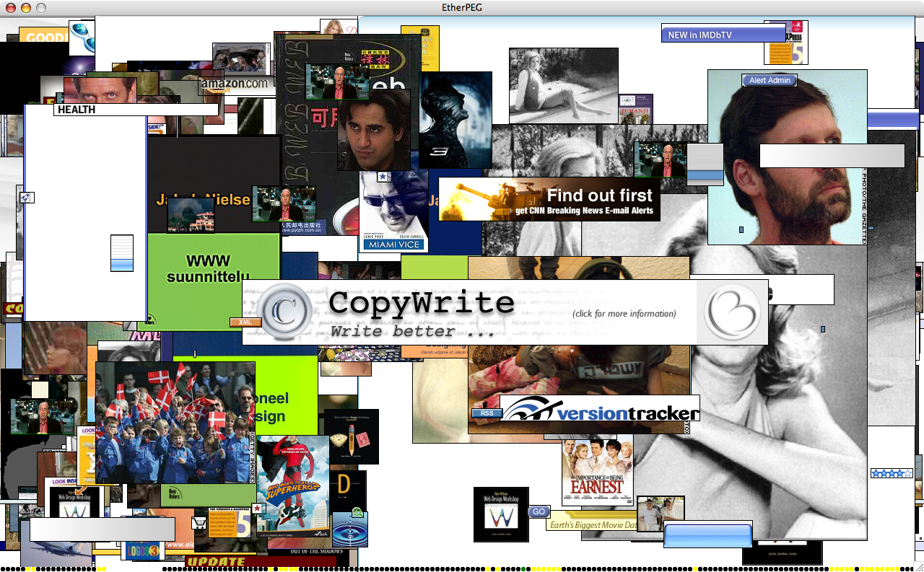924x572 pixels.
Task: Click the LOGOS 3 badge
Action: (x=143, y=550)
